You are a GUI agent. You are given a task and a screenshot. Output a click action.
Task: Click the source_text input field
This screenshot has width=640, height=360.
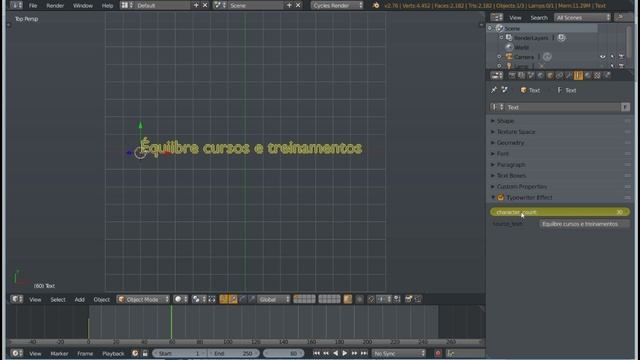pyautogui.click(x=584, y=224)
